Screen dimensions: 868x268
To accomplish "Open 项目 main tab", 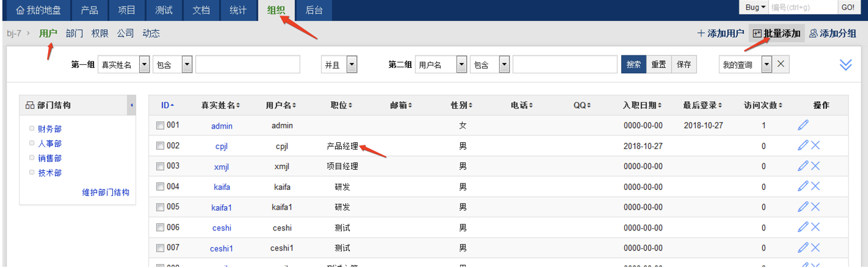I will [x=127, y=10].
